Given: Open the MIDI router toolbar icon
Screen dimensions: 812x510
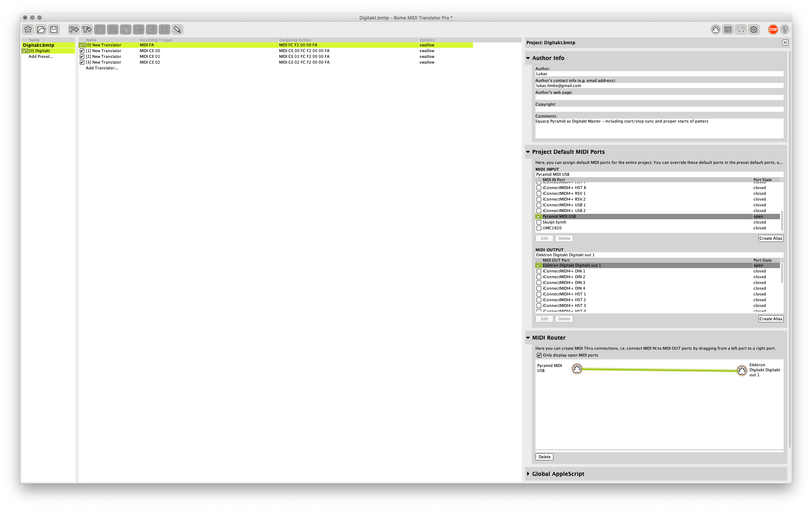Looking at the screenshot, I should click(741, 29).
